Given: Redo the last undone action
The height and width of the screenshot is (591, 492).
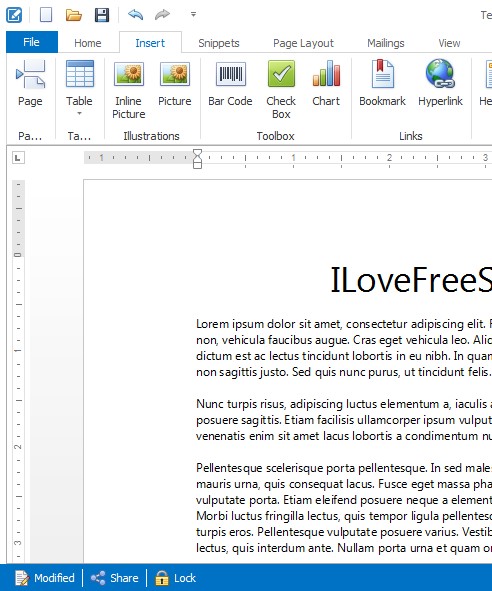Looking at the screenshot, I should click(x=162, y=15).
